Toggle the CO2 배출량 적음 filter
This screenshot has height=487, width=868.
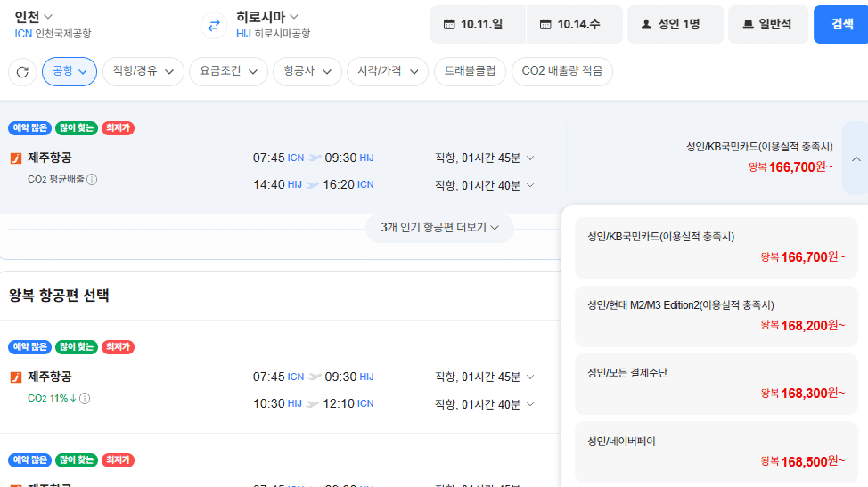(x=561, y=71)
